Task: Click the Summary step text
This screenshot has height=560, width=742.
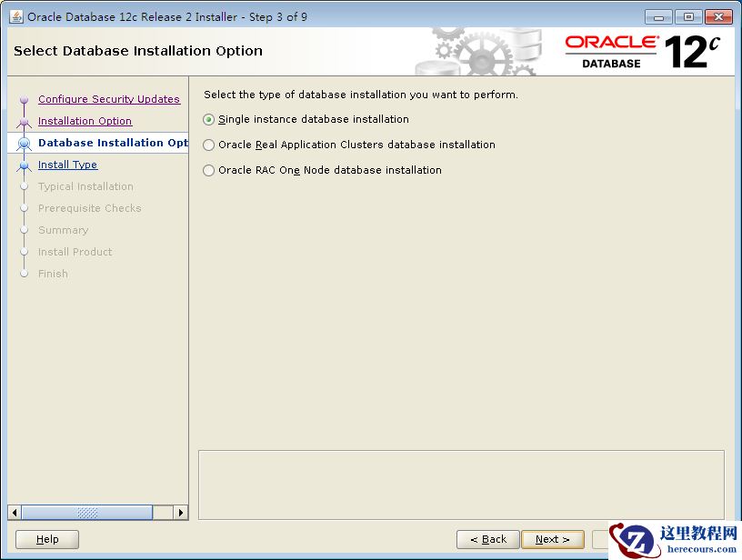Action: [63, 230]
